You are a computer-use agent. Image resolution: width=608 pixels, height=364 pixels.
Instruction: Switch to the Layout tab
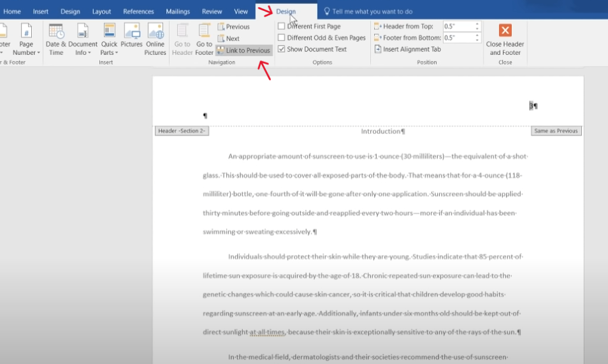[101, 11]
